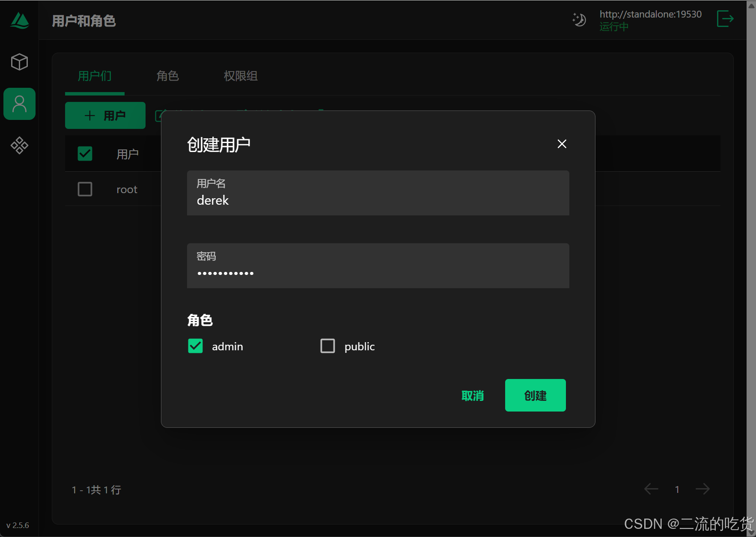Switch to the 权限组 tab
Viewport: 756px width, 537px height.
[x=240, y=76]
